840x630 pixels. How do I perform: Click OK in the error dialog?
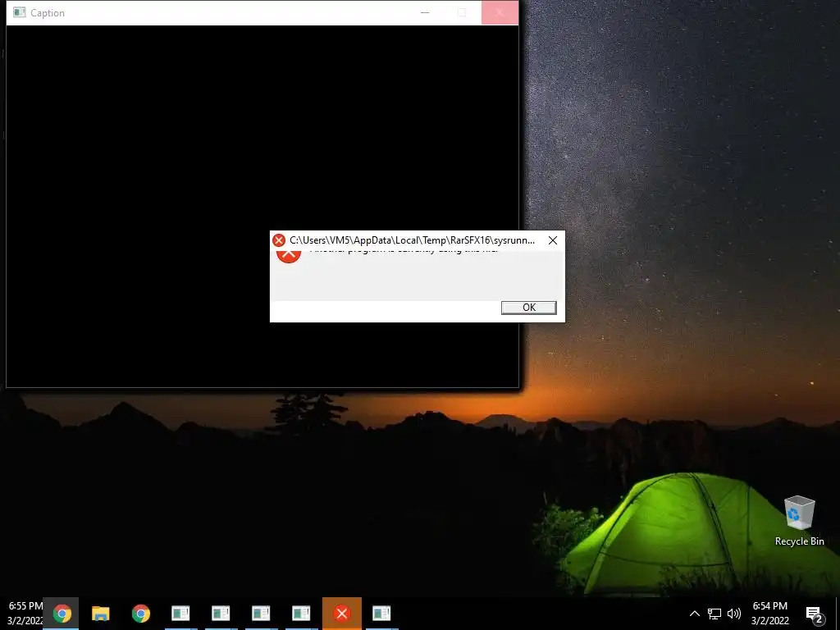coord(528,308)
